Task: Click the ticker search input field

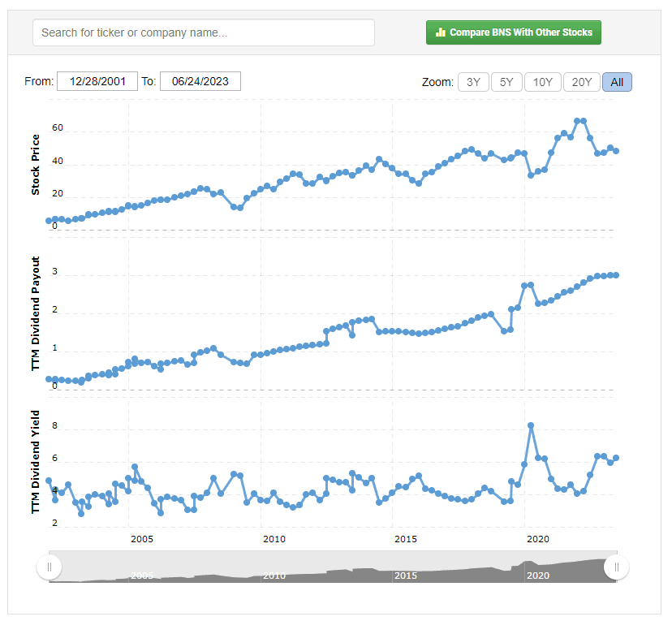Action: [204, 32]
